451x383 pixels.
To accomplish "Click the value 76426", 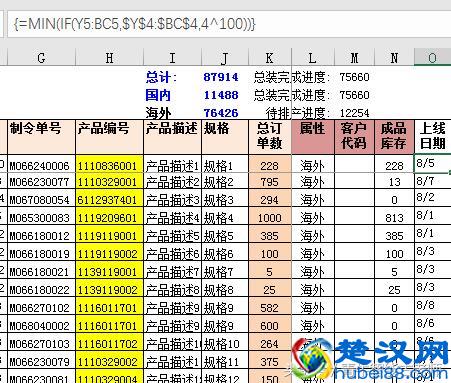I will click(x=221, y=113).
